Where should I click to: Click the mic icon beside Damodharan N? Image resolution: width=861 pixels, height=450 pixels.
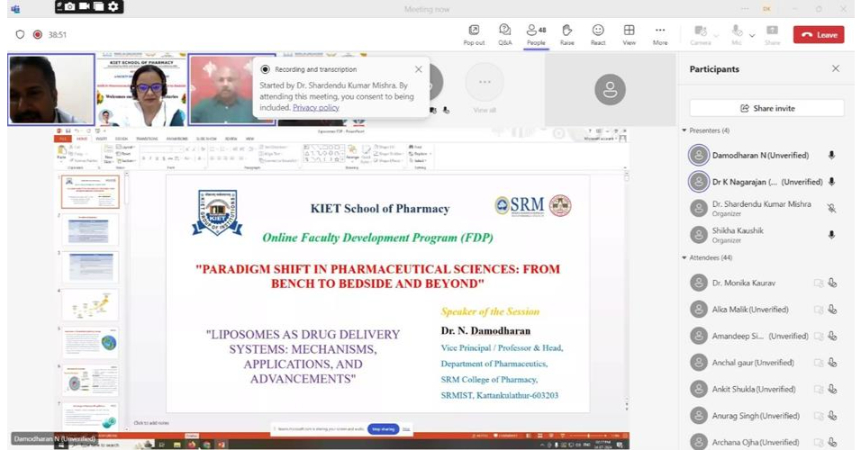832,155
